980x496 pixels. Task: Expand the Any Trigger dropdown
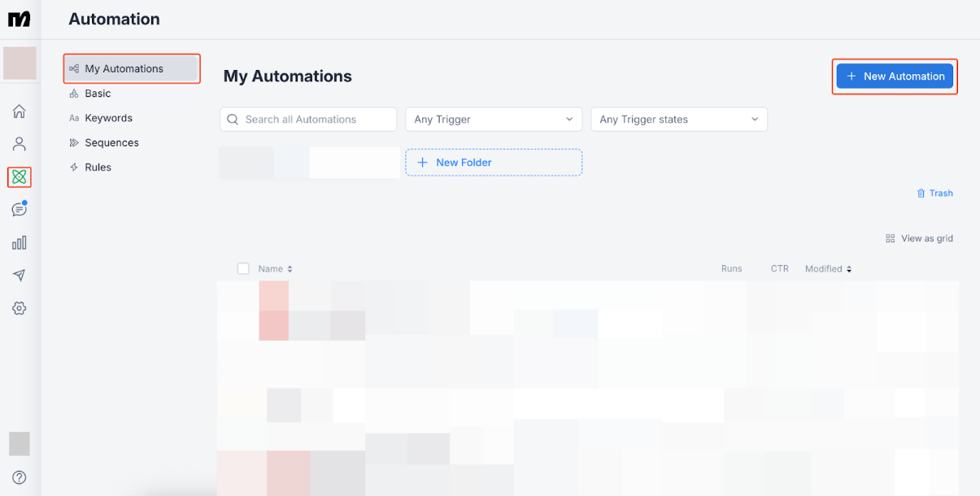(494, 120)
